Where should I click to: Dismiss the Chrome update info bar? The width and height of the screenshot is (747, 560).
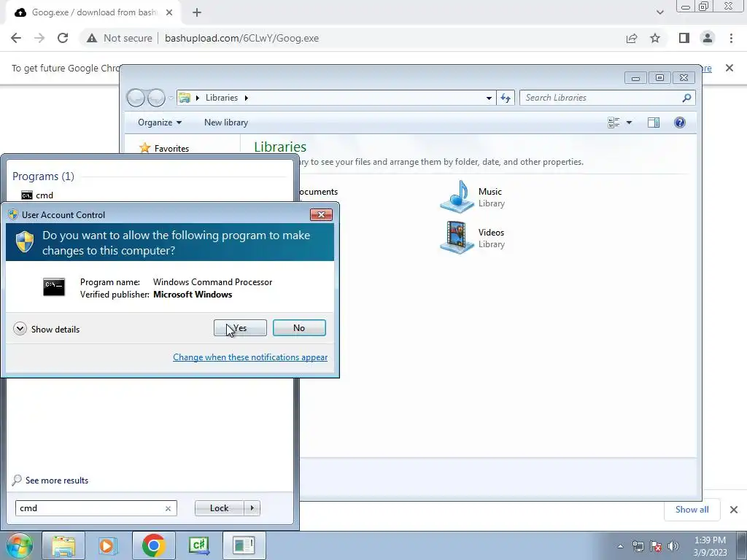tap(729, 68)
